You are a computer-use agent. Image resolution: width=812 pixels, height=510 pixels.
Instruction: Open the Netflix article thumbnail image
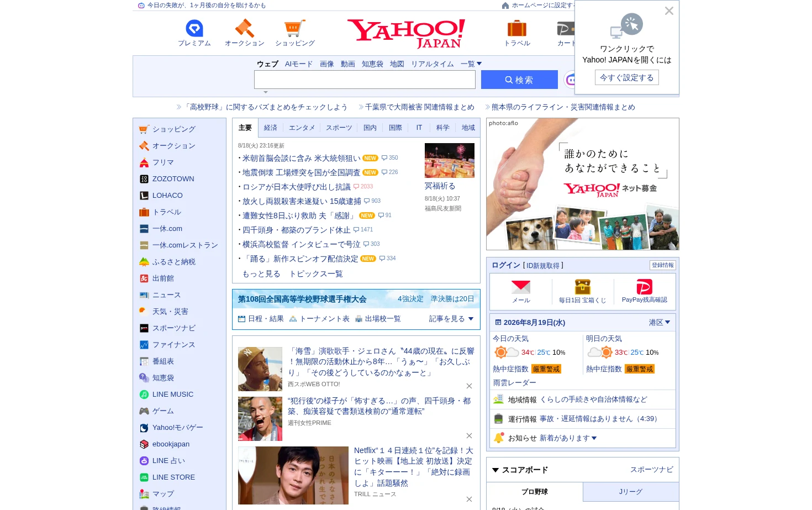pos(293,475)
